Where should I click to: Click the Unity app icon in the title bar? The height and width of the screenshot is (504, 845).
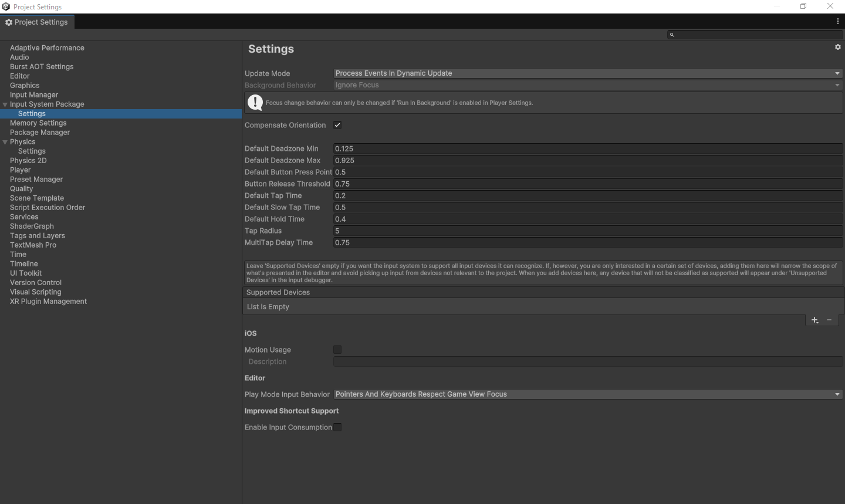[x=6, y=6]
